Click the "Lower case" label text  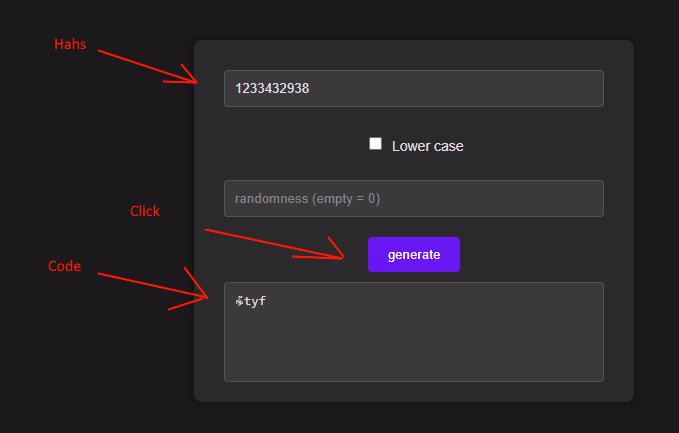click(427, 146)
